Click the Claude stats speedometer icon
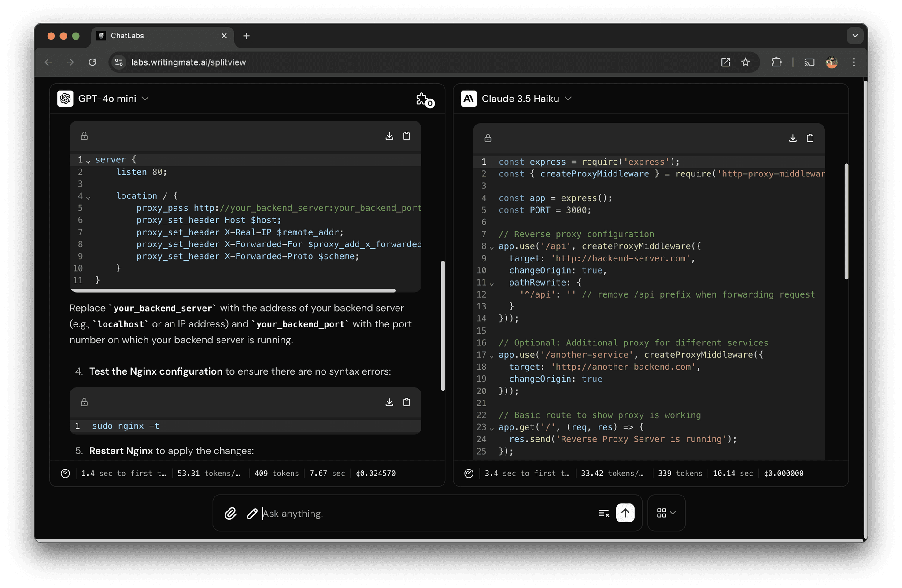The image size is (902, 588). (469, 474)
